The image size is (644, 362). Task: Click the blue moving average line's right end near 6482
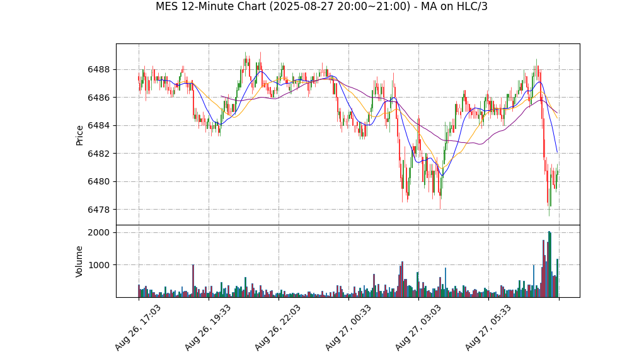[557, 152]
